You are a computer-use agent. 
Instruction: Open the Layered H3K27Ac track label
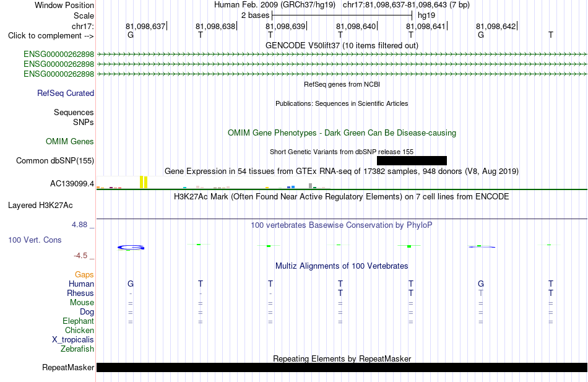[40, 206]
